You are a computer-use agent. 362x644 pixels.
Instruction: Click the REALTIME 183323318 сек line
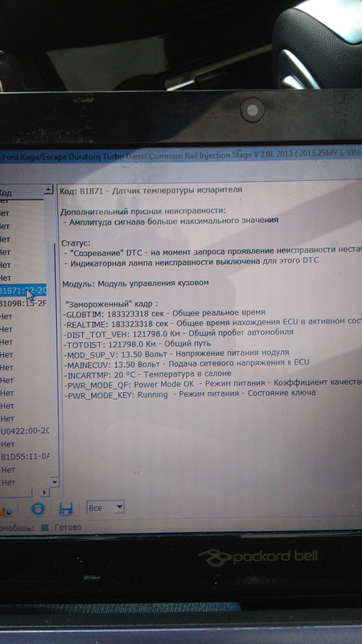(212, 323)
